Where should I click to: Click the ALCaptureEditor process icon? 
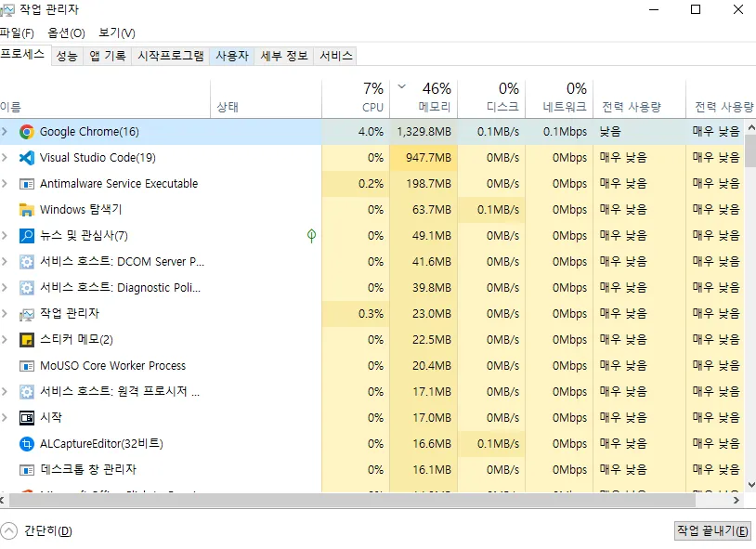(27, 444)
